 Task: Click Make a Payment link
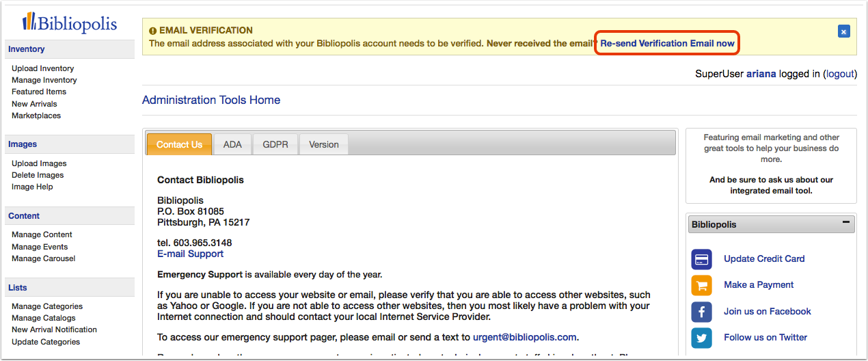(759, 284)
